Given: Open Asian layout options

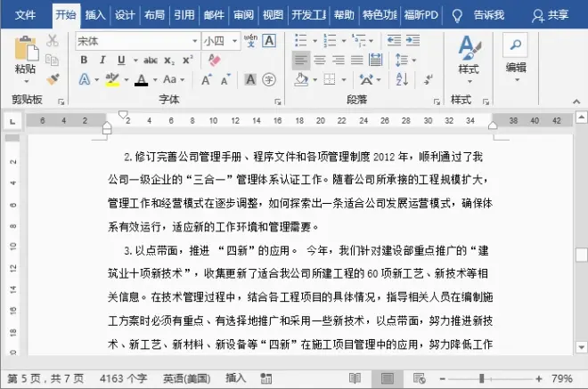Looking at the screenshot, I should coord(366,79).
